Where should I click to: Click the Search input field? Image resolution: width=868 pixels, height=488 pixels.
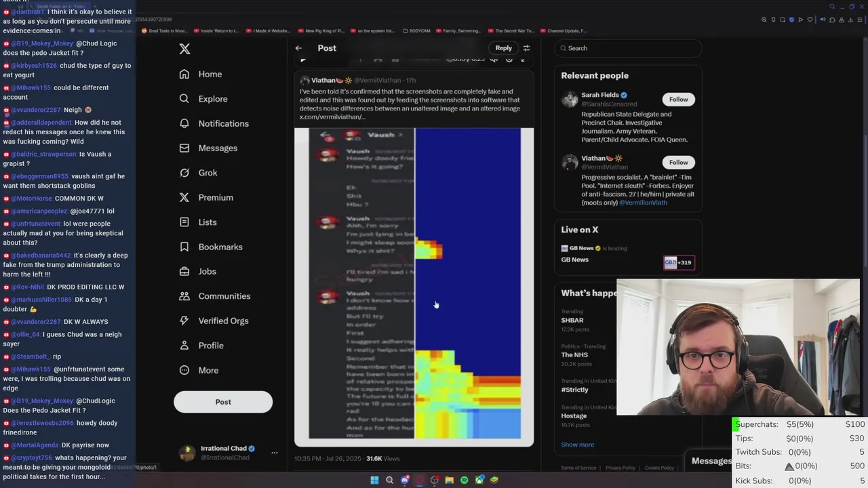click(x=628, y=48)
